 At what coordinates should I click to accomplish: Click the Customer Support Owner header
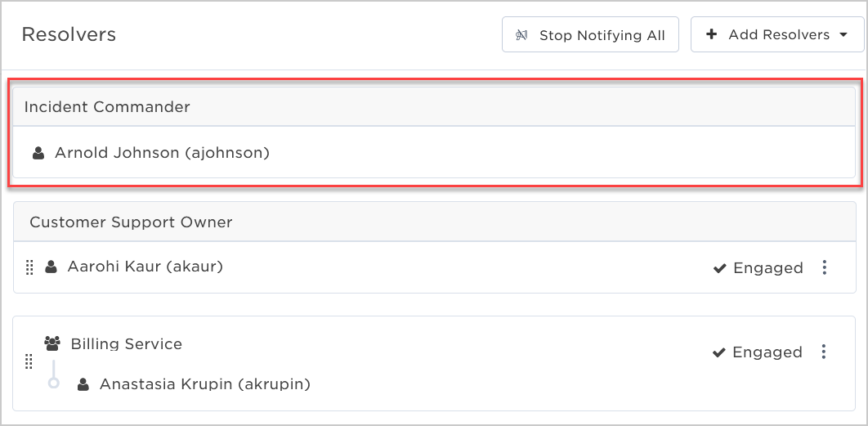pyautogui.click(x=434, y=222)
